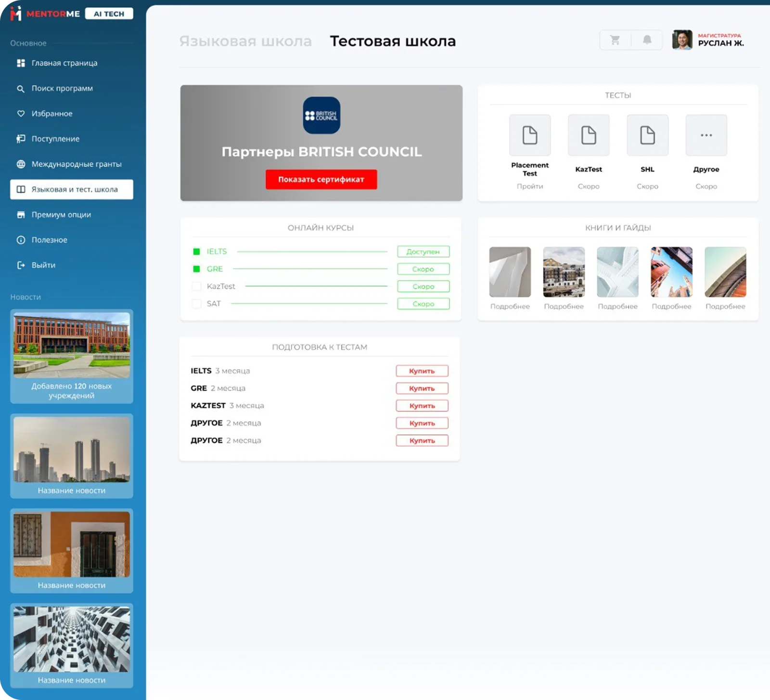Buy the KAZTEST preparation with Купить

tap(422, 406)
